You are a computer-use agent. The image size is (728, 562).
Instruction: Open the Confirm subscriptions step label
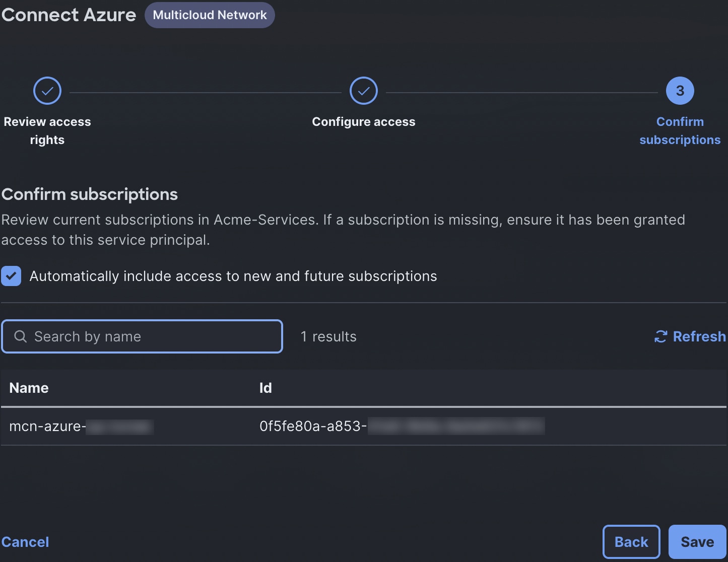680,131
